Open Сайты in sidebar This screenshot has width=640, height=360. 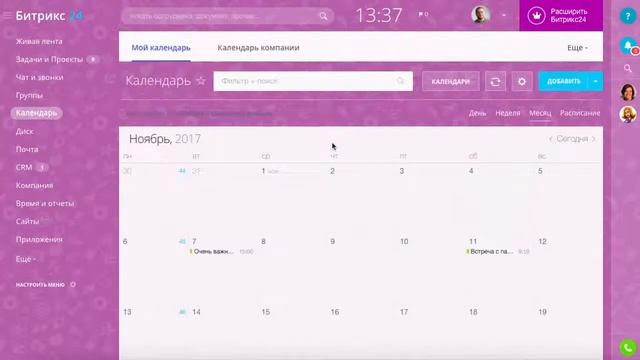[27, 221]
